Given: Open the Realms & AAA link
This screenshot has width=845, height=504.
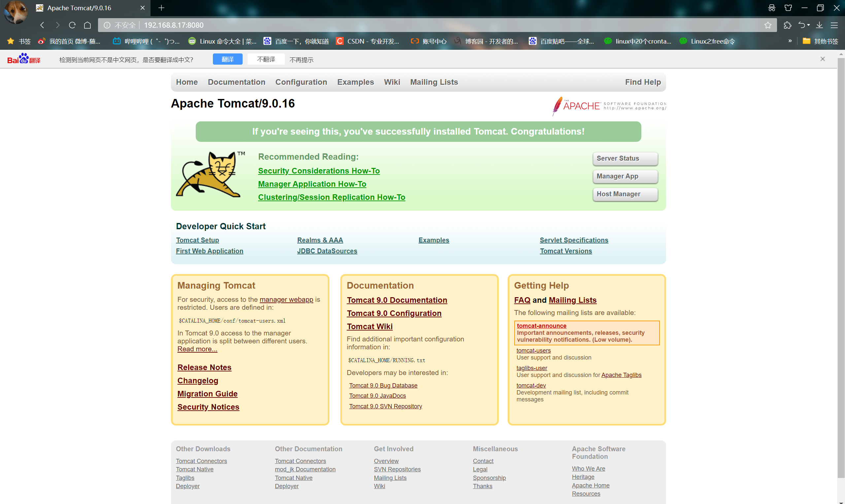Looking at the screenshot, I should (320, 240).
